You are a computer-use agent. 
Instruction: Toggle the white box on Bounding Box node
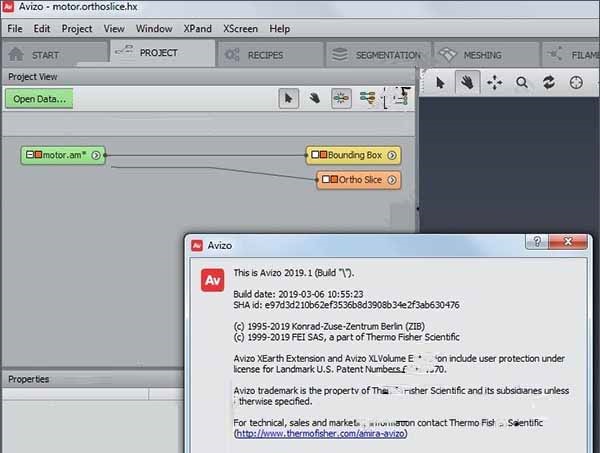[x=315, y=155]
